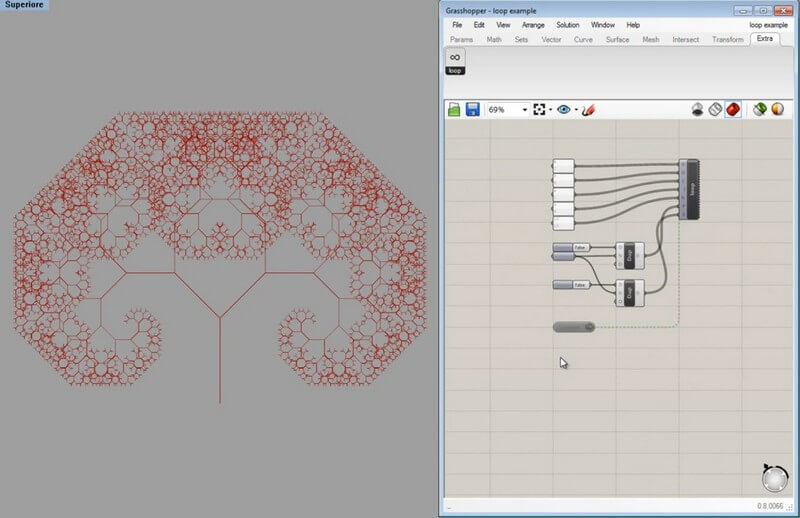Expand the arrow beside zoom extents icon

pyautogui.click(x=551, y=110)
